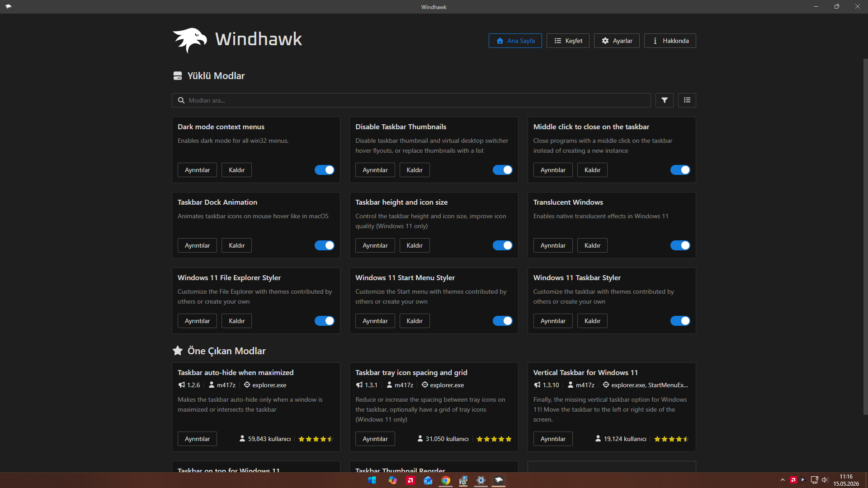Open the clock showing 11:16
This screenshot has width=868, height=488.
click(846, 480)
